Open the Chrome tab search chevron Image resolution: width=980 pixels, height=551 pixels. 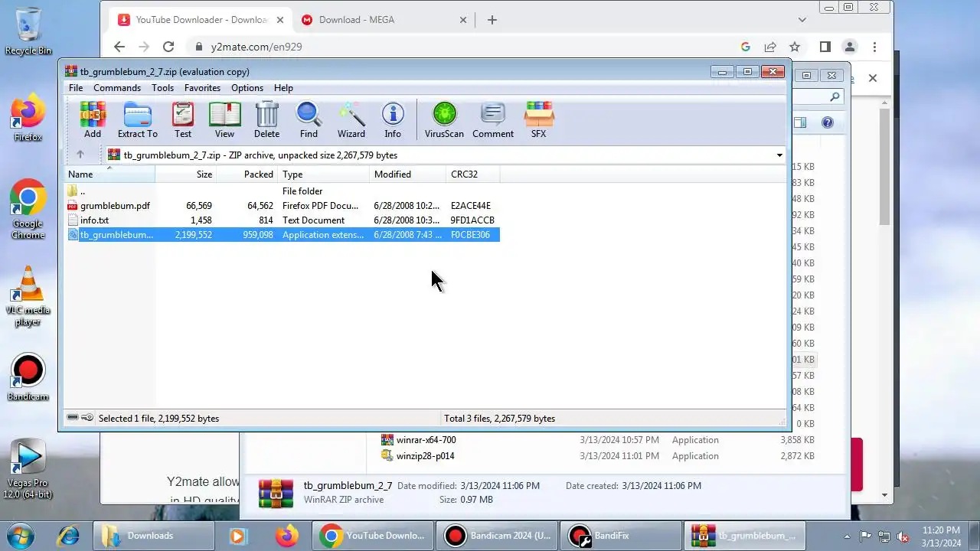tap(802, 20)
